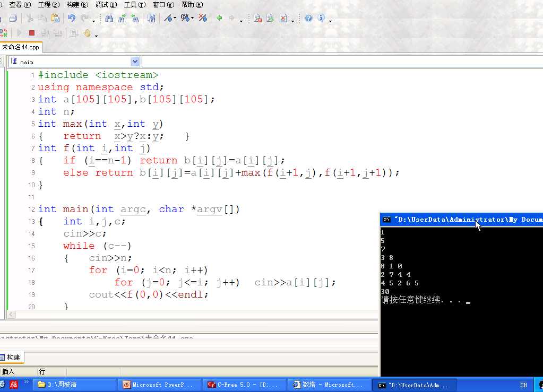Click the Redo arrow icon
This screenshot has width=543, height=392.
84,18
